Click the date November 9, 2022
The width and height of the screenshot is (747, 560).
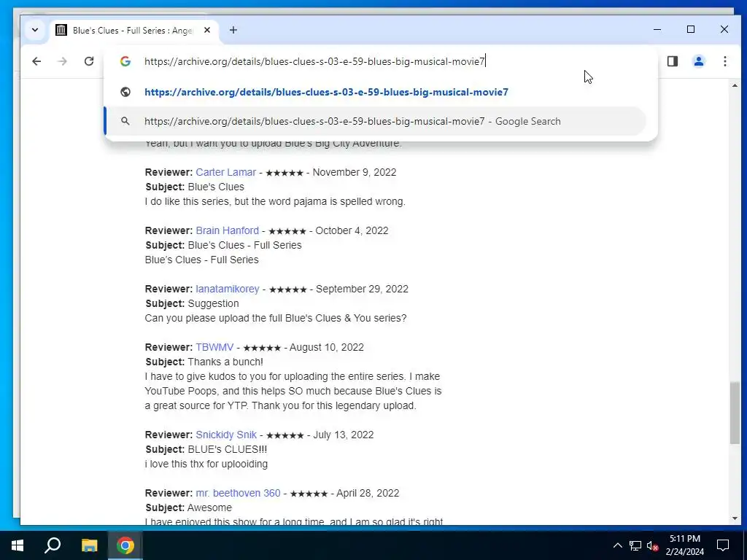point(355,172)
